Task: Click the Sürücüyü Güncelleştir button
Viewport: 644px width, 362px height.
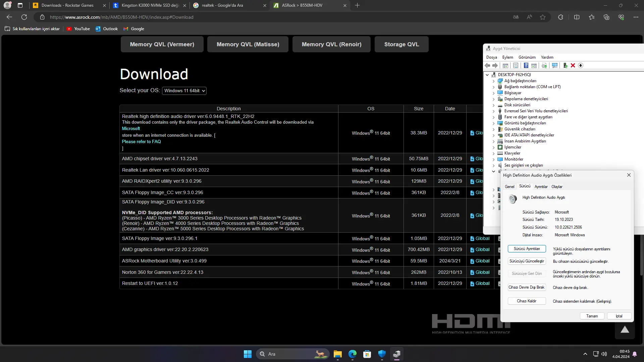Action: [527, 261]
